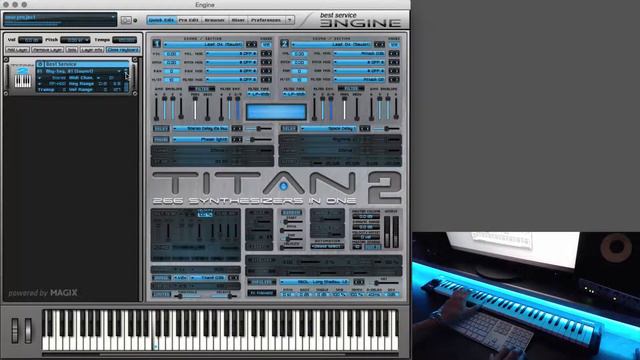Click prev/next arrows beside section 2 sound dropdown
Image resolution: width=640 pixels, height=360 pixels.
(x=379, y=44)
